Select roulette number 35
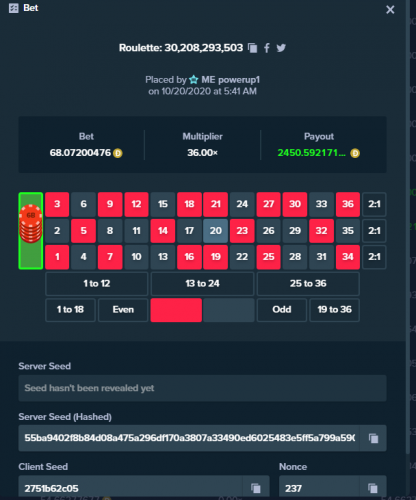The height and width of the screenshot is (500, 416). [x=348, y=231]
